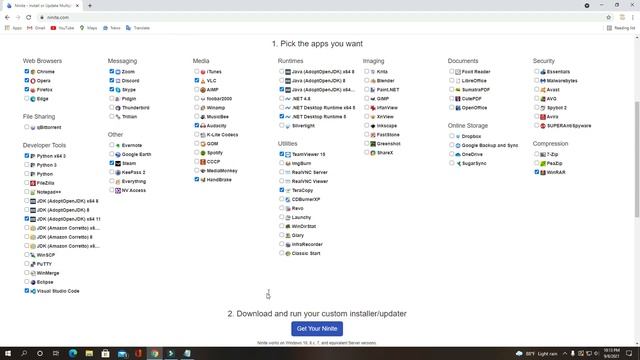Click the Dropbox icon under Online Storage
The width and height of the screenshot is (640, 360).
[458, 136]
